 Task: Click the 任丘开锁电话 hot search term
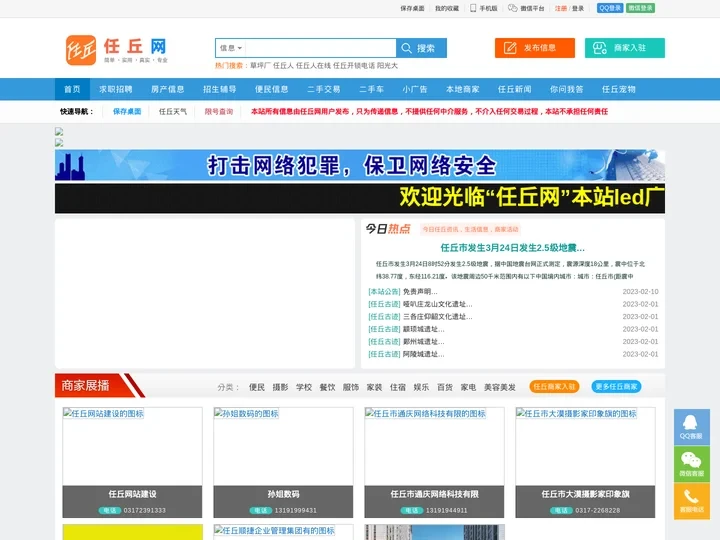pyautogui.click(x=354, y=66)
